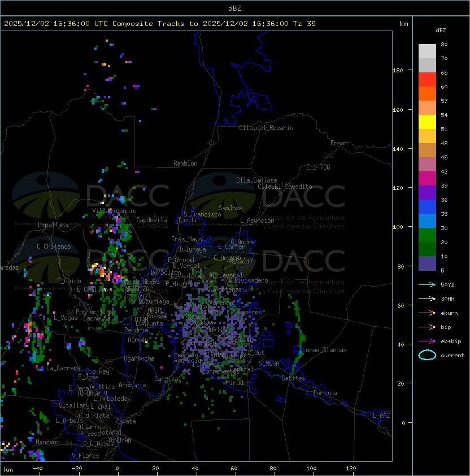Click the MAIPU place label
The width and height of the screenshot is (470, 476).
coord(156,310)
